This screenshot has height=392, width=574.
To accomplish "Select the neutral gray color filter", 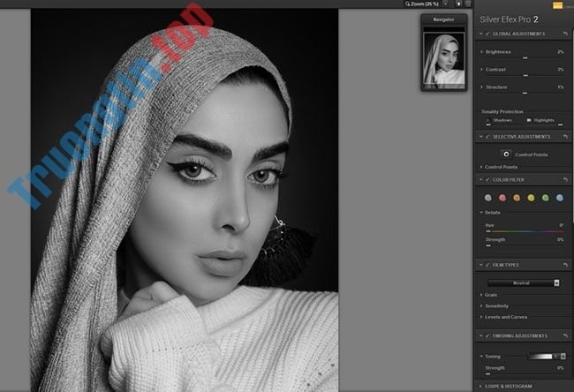I will (x=488, y=198).
